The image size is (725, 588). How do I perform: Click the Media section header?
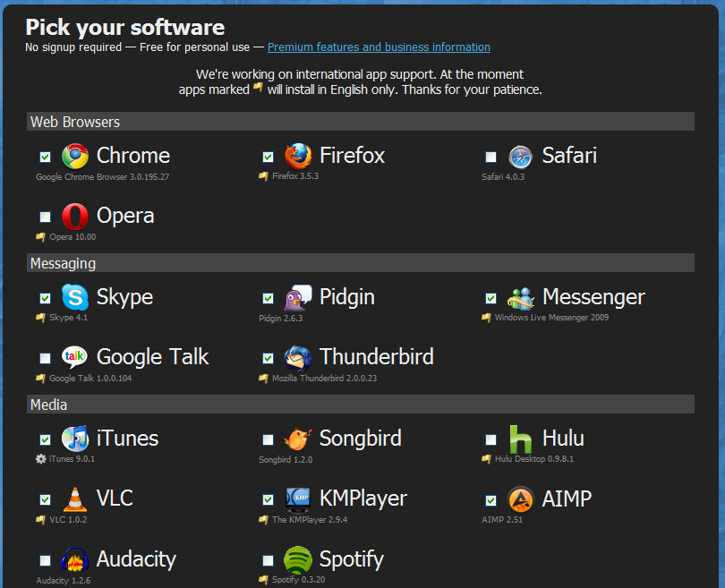(361, 405)
